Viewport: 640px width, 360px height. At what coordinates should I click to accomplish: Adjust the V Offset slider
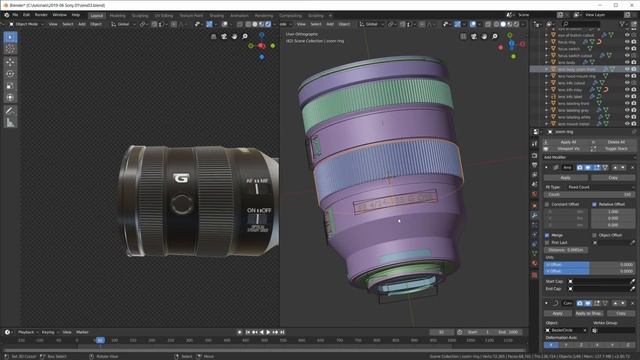click(x=589, y=271)
